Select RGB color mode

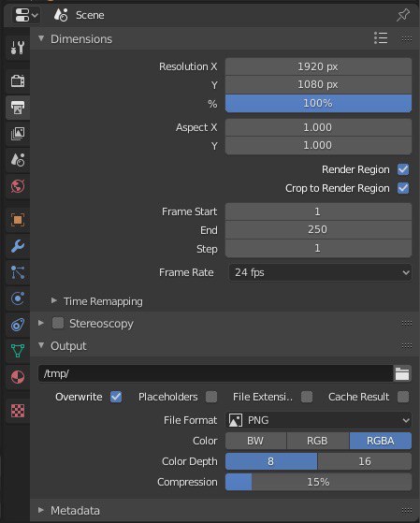(317, 441)
